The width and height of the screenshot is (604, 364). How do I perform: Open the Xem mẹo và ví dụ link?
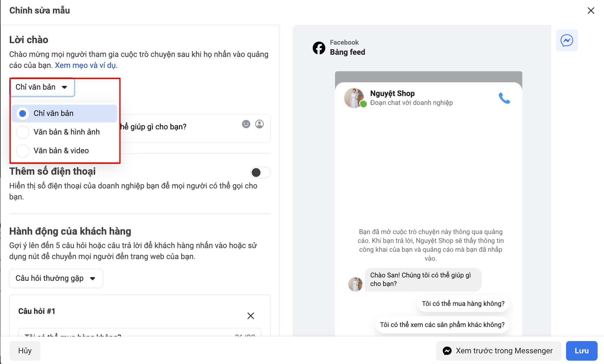[x=86, y=65]
